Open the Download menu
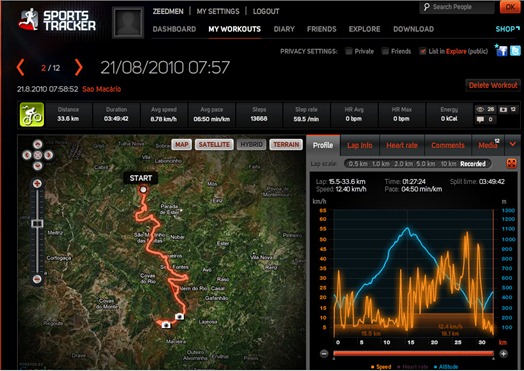Screen dimensions: 524x371 pyautogui.click(x=413, y=29)
